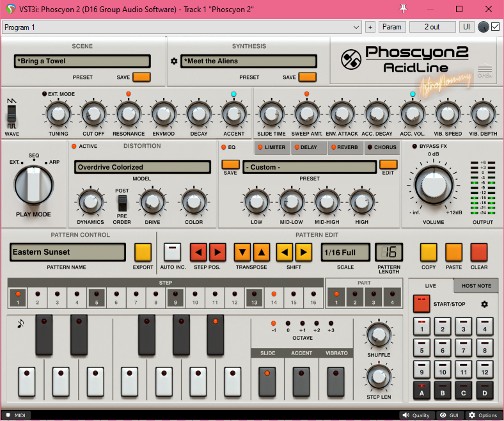This screenshot has height=421, width=504.
Task: Open Quality speaker setting
Action: [x=416, y=415]
